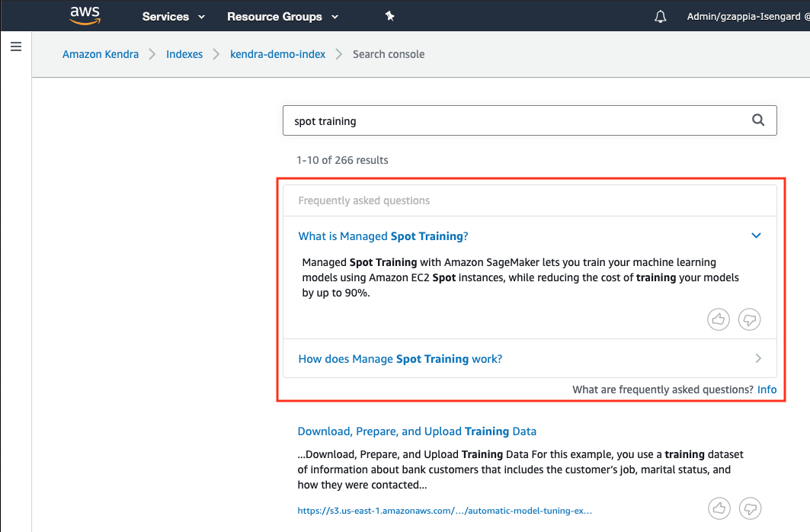Expand 'How does Manage Spot Training work?' chevron
The image size is (810, 532).
click(x=758, y=358)
